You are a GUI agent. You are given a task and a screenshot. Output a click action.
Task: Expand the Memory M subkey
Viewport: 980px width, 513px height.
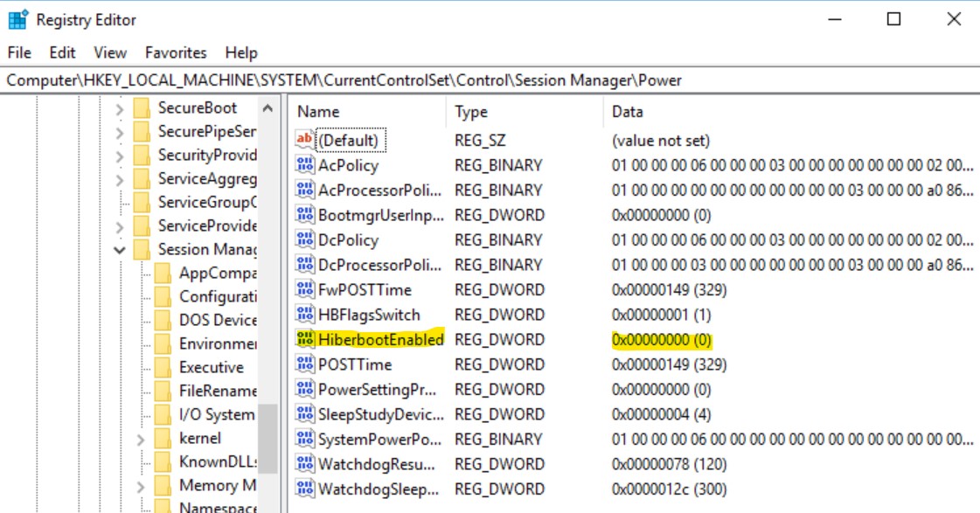[x=141, y=487]
